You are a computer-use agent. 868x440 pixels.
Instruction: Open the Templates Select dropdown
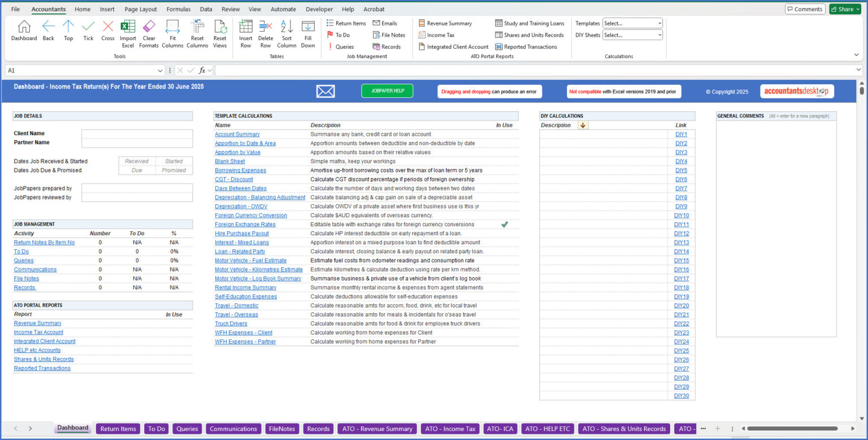tap(659, 23)
